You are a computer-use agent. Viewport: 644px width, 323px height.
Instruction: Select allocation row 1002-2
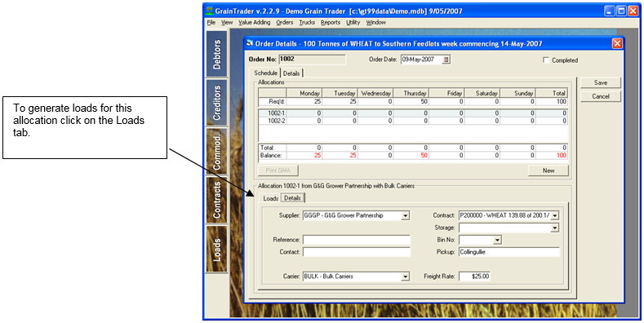[413, 121]
